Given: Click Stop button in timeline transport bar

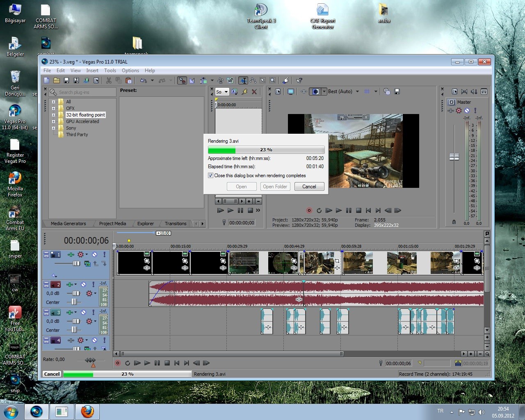Looking at the screenshot, I should tap(167, 363).
